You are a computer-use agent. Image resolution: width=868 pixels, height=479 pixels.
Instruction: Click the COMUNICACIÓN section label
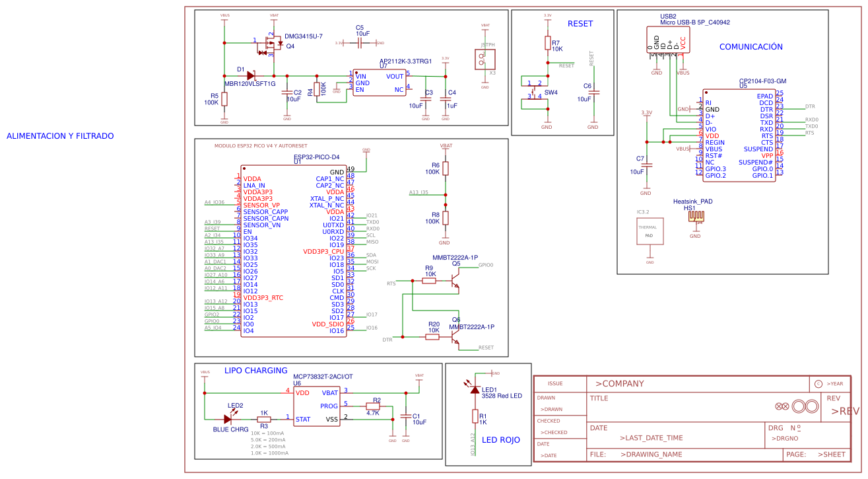pyautogui.click(x=751, y=46)
